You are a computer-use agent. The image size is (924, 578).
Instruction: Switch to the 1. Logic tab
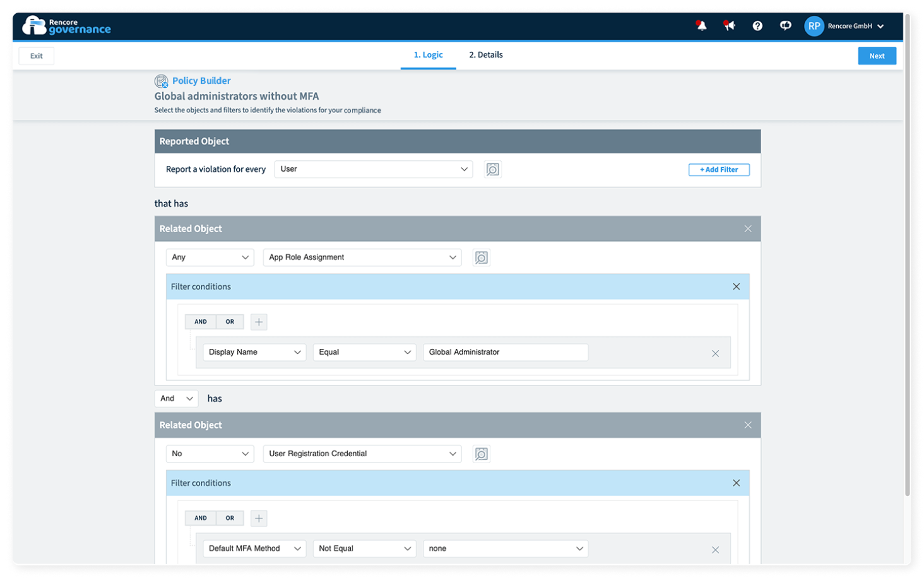click(x=429, y=55)
